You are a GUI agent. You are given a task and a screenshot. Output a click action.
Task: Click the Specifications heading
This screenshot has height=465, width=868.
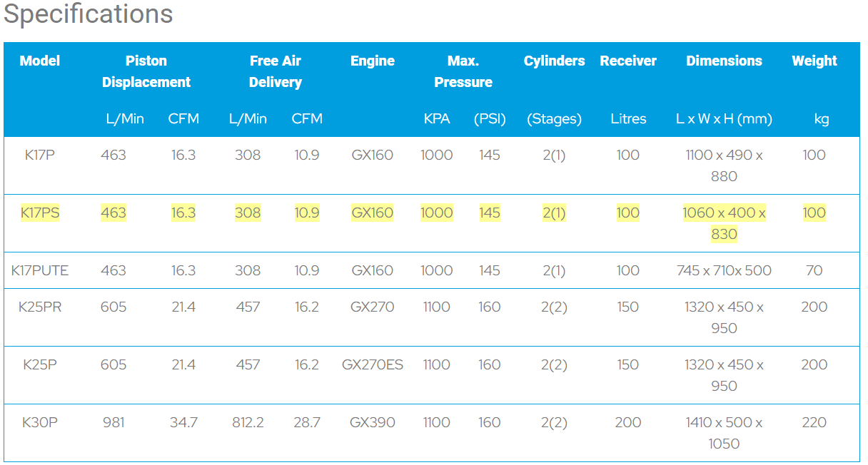point(89,14)
